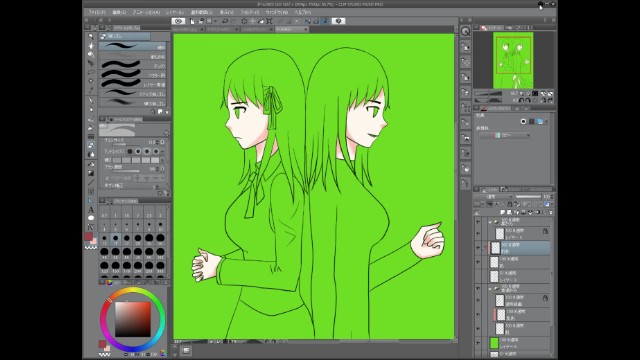Open the Animation menu (third menu item)
This screenshot has height=360, width=640.
pos(146,12)
